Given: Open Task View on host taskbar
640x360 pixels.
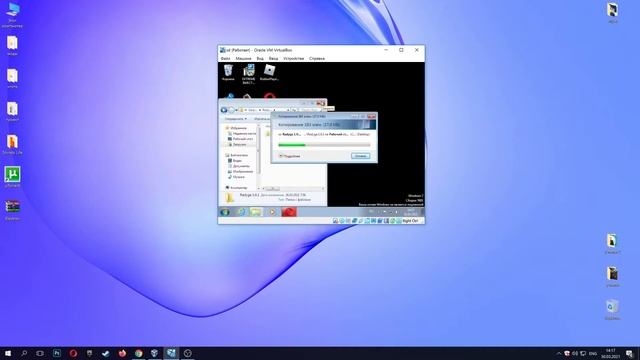Looking at the screenshot, I should coord(40,353).
